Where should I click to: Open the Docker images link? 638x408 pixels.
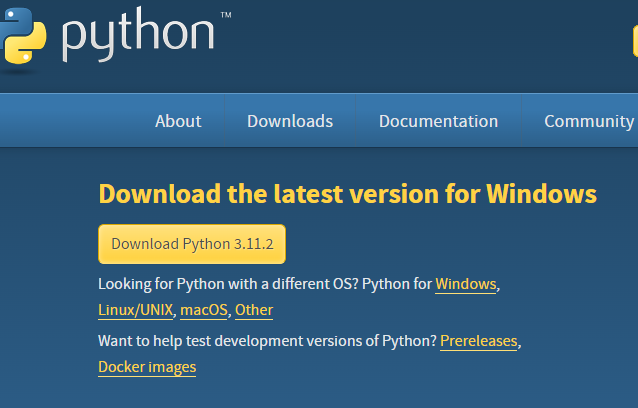(147, 367)
